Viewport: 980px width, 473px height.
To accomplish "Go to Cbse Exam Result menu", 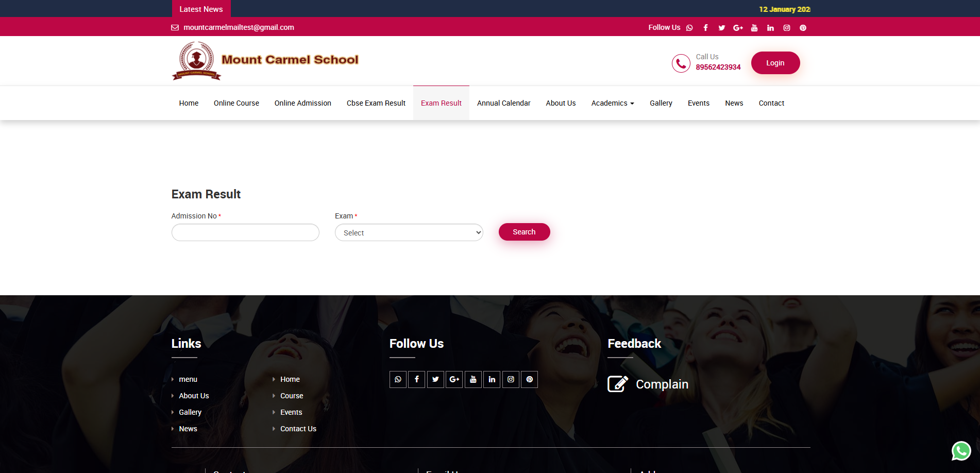I will pyautogui.click(x=376, y=103).
